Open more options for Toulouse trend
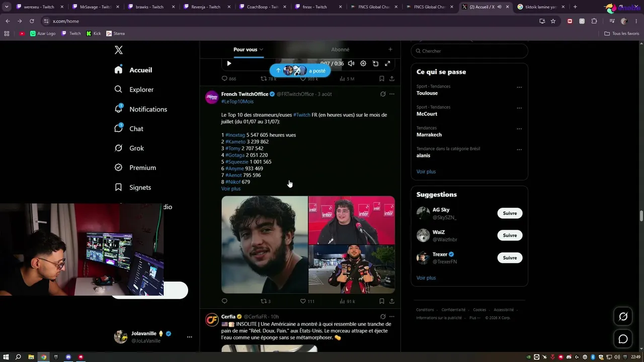Screen dimensions: 644x362 click(x=519, y=87)
